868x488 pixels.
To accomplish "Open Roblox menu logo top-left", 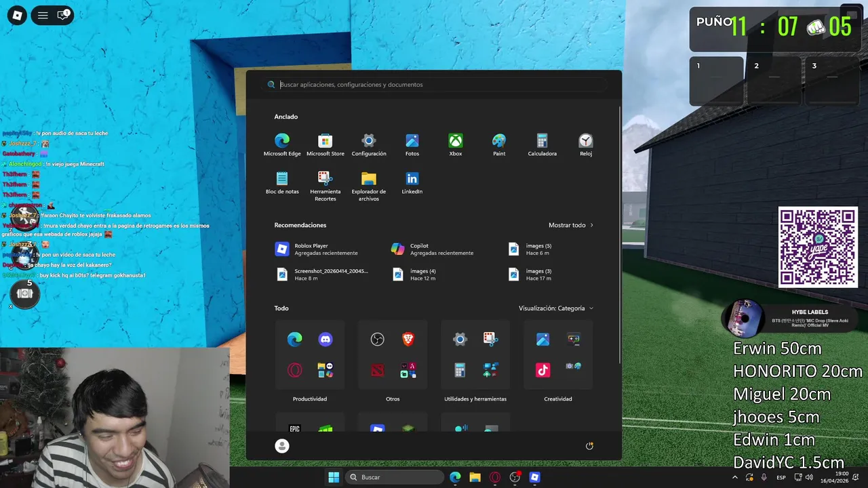I will pyautogui.click(x=17, y=15).
